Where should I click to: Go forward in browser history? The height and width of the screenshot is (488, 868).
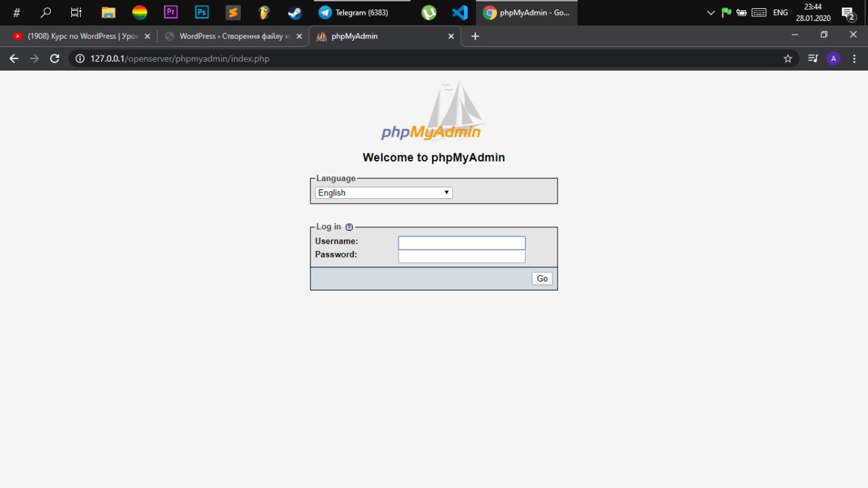coord(34,59)
